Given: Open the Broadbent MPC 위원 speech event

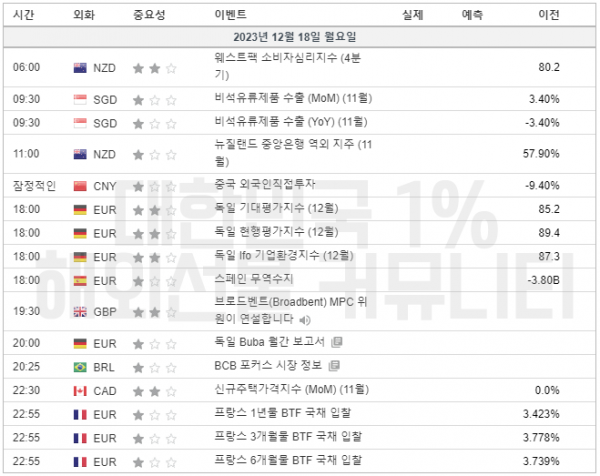Looking at the screenshot, I should click(291, 310).
